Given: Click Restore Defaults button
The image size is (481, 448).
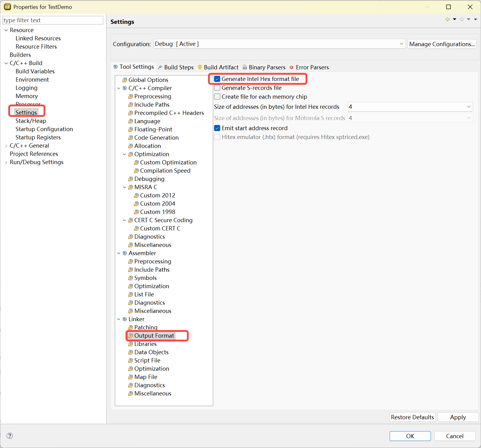Looking at the screenshot, I should pyautogui.click(x=412, y=417).
